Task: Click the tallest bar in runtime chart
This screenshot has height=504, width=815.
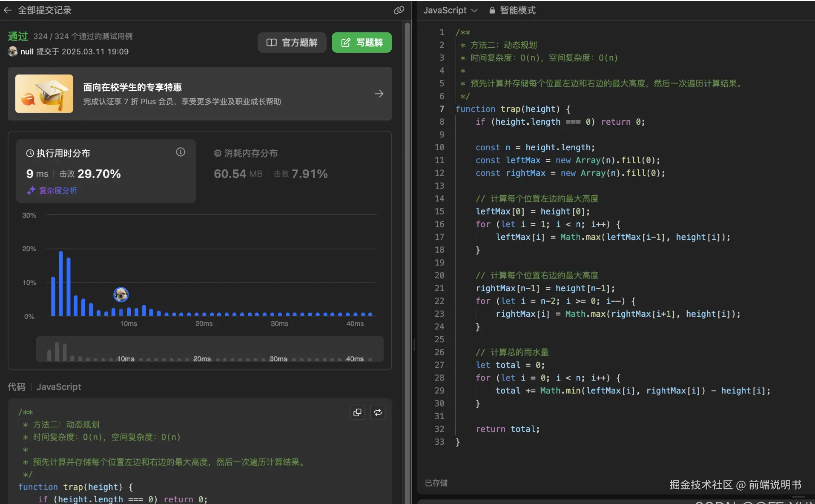Action: 61,283
